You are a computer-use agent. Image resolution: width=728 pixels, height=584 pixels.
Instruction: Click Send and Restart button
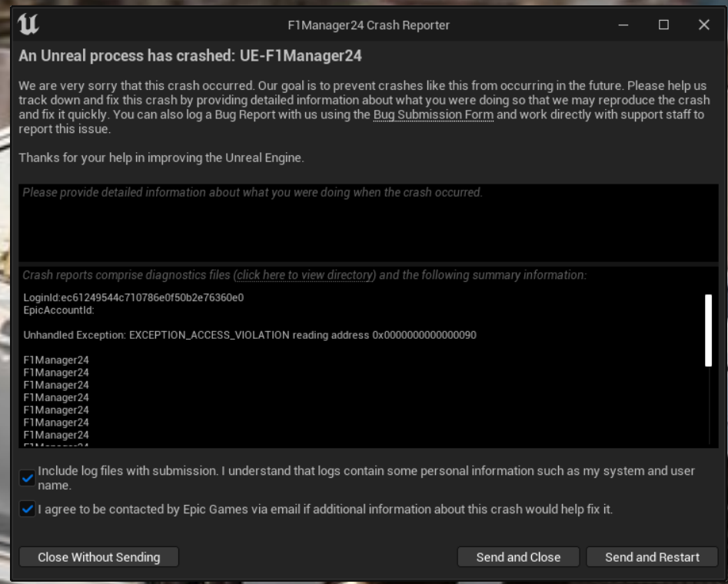tap(652, 557)
